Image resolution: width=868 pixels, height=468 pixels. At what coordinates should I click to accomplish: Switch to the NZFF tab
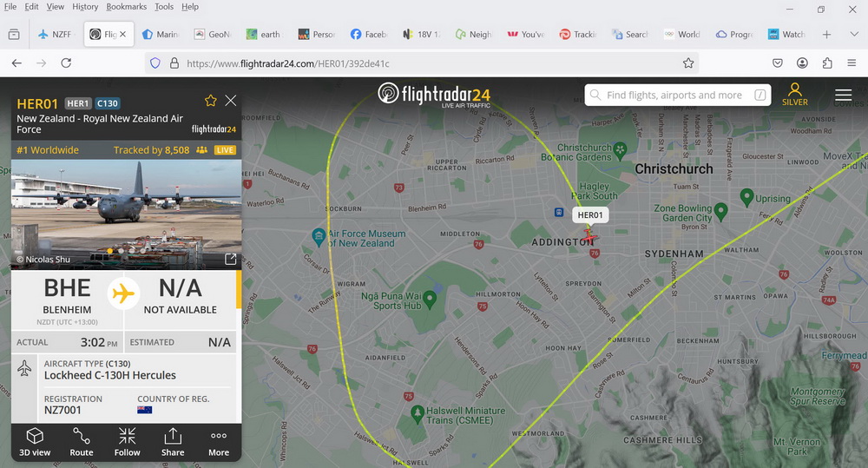pos(56,35)
